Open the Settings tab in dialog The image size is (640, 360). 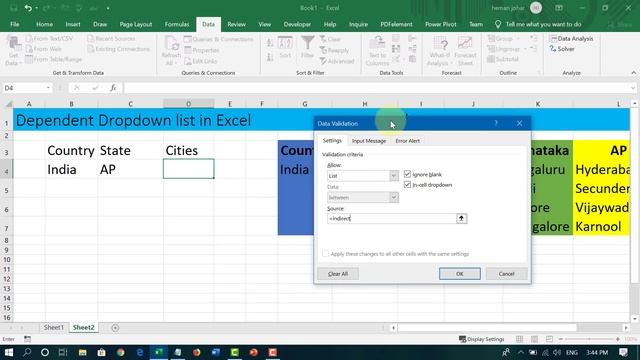(332, 141)
